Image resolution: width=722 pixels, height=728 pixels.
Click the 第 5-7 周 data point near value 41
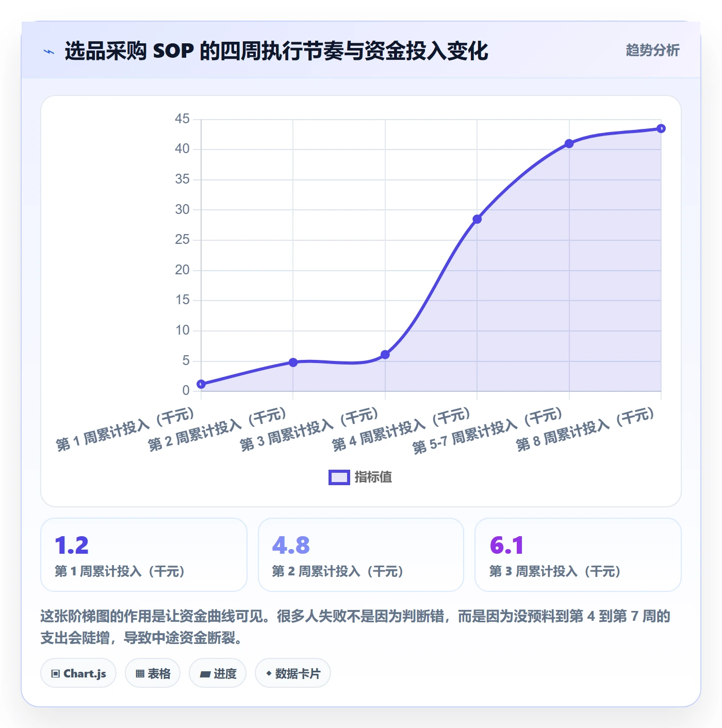(x=569, y=143)
